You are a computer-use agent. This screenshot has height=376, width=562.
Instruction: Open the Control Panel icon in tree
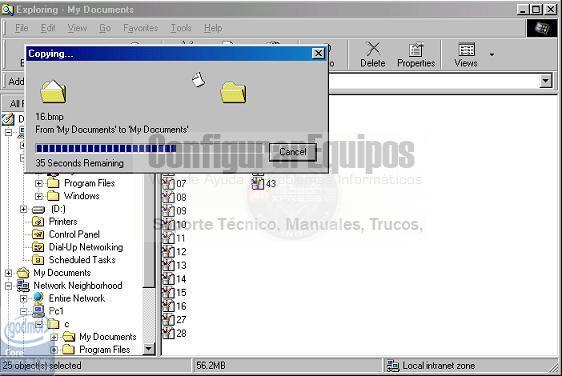38,234
